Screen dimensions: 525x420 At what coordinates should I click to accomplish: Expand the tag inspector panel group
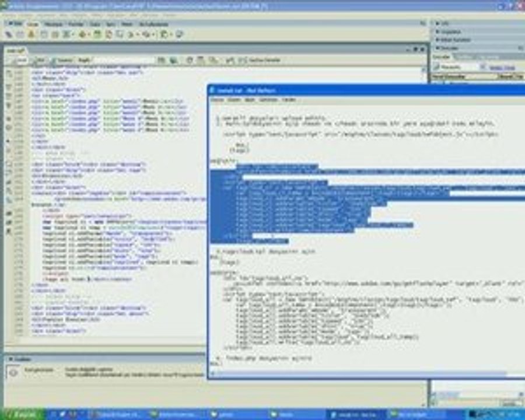[453, 40]
